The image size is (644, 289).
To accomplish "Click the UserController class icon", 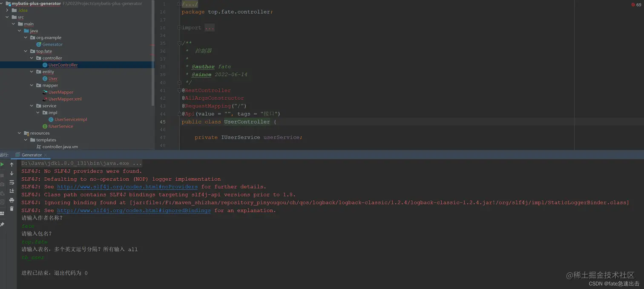I will (45, 65).
